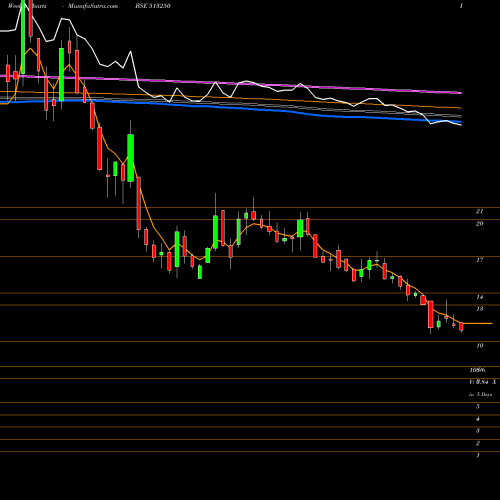
Task: Select the price axis label 13
Action: tap(479, 309)
